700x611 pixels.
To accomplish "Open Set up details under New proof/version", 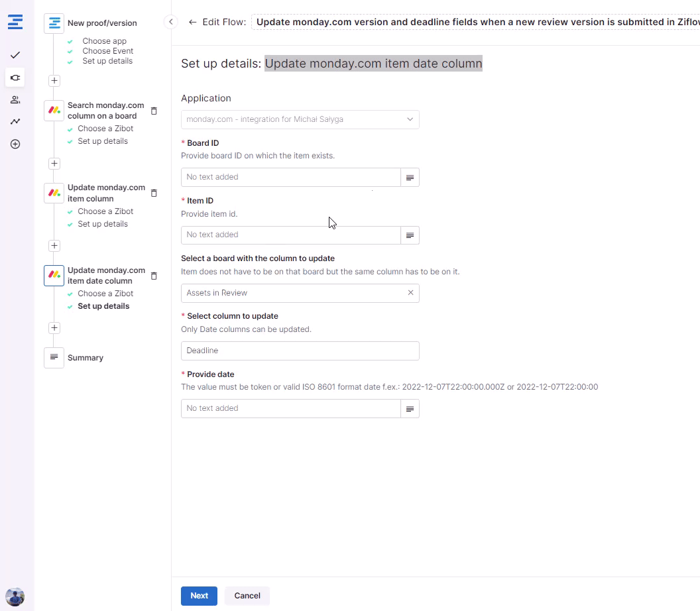I will click(x=107, y=61).
